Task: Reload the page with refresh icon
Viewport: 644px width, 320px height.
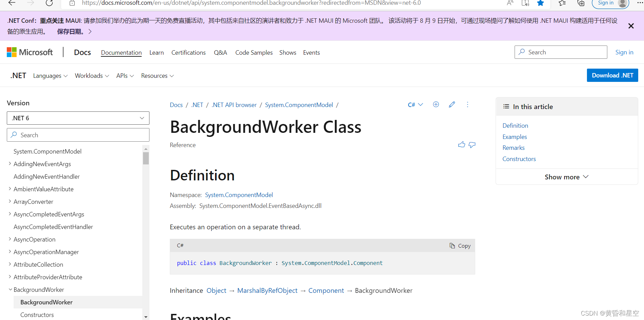Action: coord(49,3)
